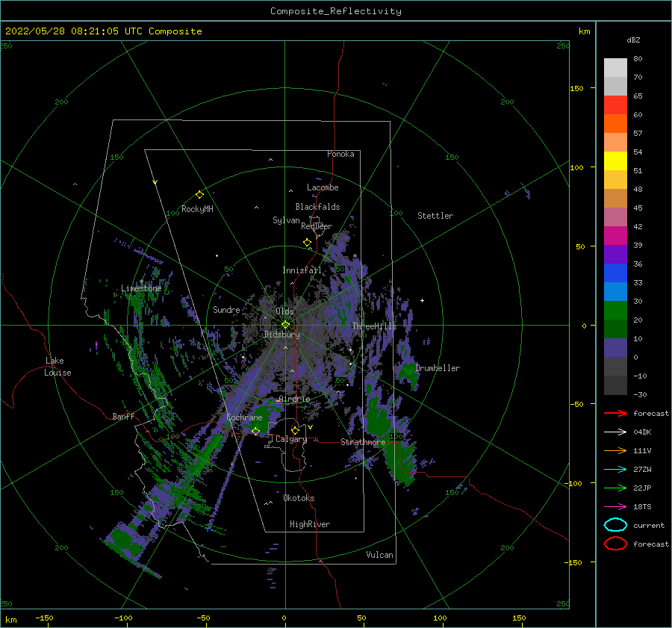This screenshot has height=628, width=672.
Task: Click the Sylvan label
Action: click(286, 220)
